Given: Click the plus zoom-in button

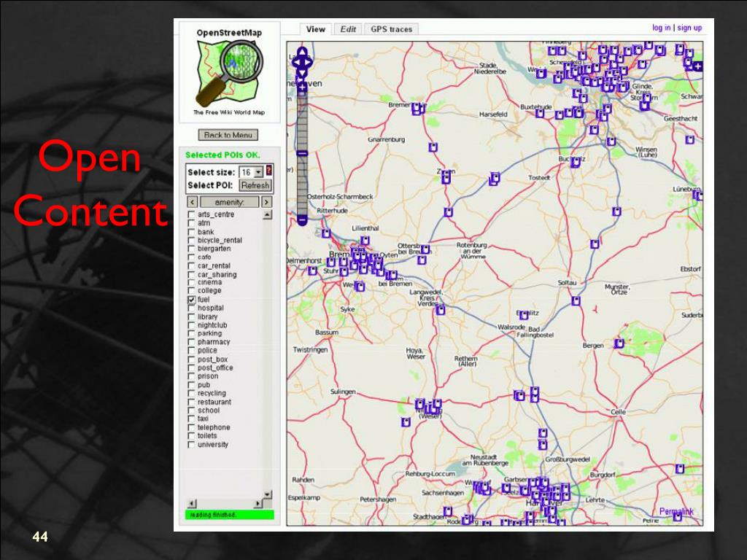Looking at the screenshot, I should 301,87.
